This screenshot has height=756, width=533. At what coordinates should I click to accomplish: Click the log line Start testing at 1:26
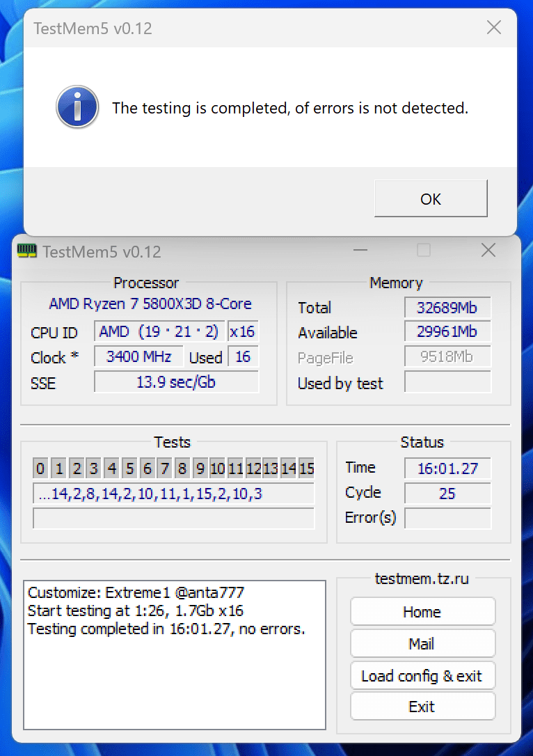[136, 611]
